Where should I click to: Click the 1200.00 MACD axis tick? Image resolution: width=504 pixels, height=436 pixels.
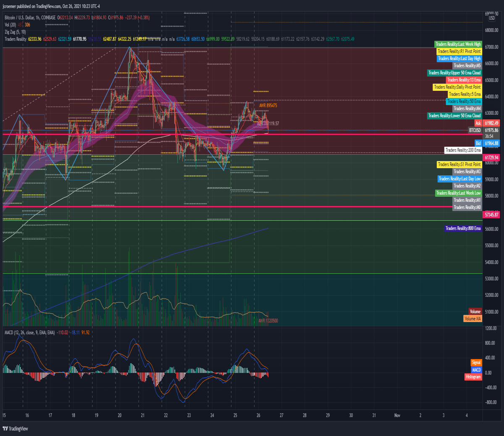tap(491, 328)
